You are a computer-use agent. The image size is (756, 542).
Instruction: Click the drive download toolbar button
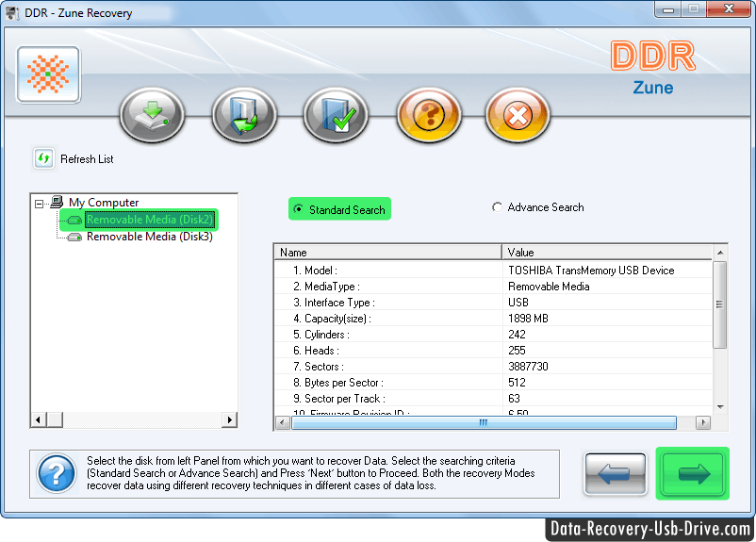pyautogui.click(x=153, y=115)
